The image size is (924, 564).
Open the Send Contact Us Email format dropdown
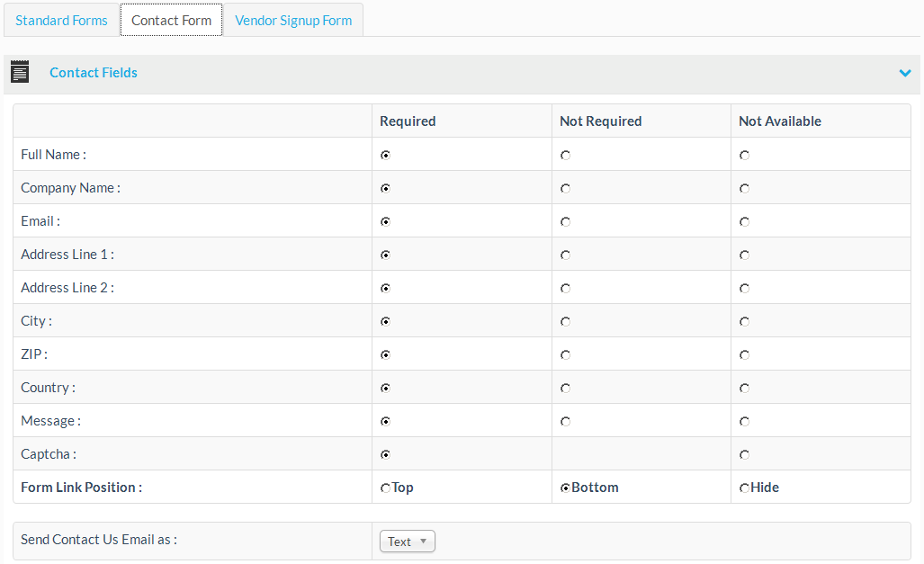(x=408, y=542)
